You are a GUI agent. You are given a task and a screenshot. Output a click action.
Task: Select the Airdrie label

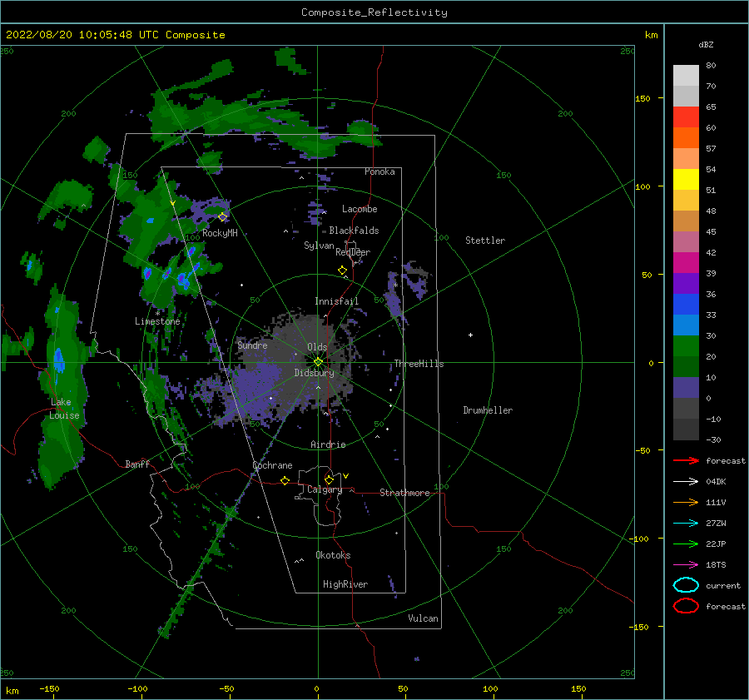pos(328,444)
